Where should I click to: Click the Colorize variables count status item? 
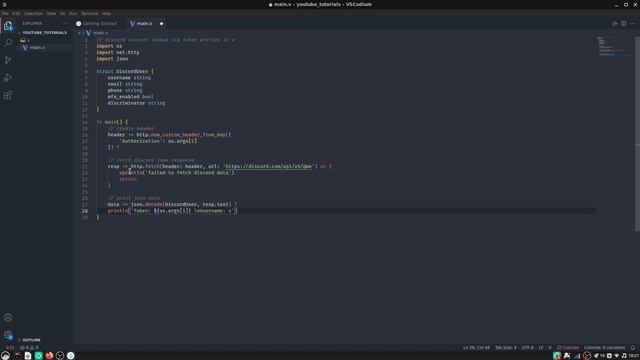[x=604, y=348]
